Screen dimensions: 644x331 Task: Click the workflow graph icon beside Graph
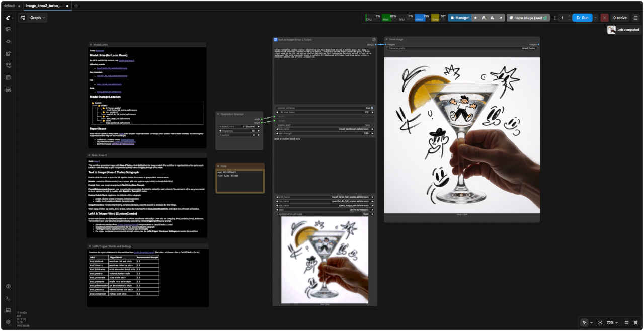[x=23, y=18]
